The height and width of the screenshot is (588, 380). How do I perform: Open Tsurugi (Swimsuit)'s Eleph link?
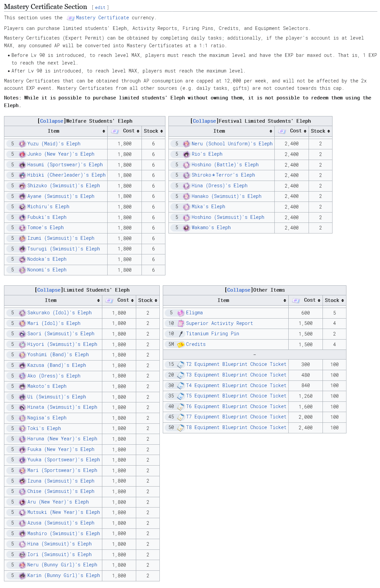click(64, 249)
